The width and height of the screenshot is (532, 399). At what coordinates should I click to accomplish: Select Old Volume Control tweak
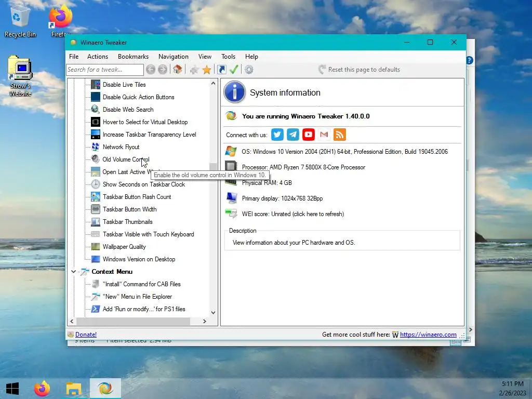click(x=126, y=159)
